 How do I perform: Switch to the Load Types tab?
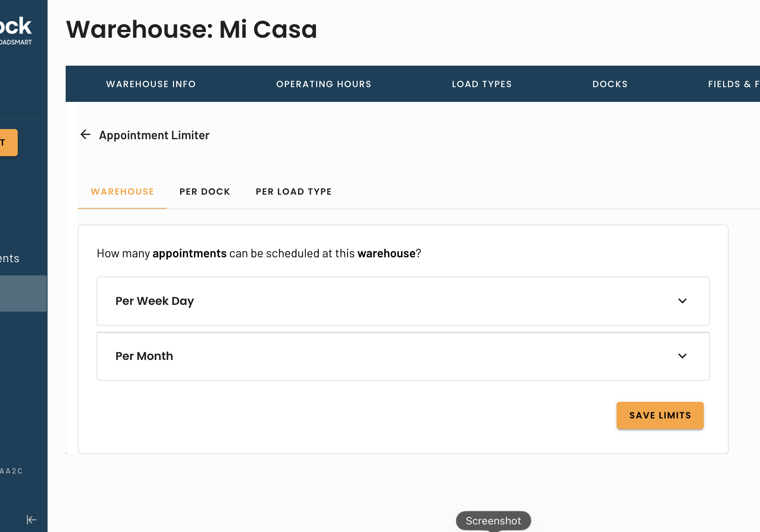pos(482,84)
